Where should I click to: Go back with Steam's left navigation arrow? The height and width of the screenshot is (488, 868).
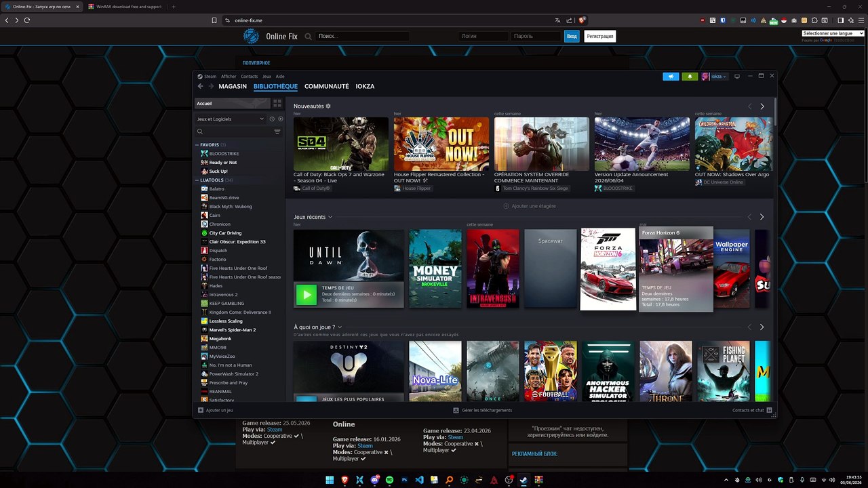pos(200,86)
